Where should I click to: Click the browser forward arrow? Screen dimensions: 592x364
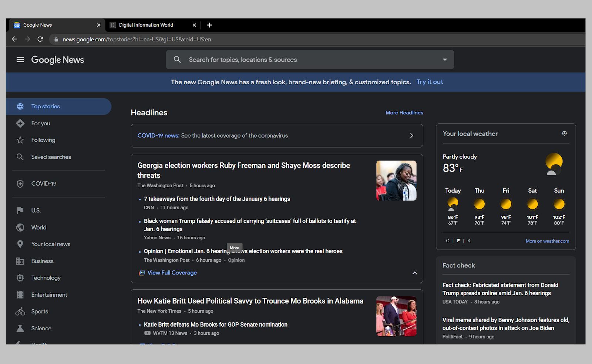coord(27,39)
